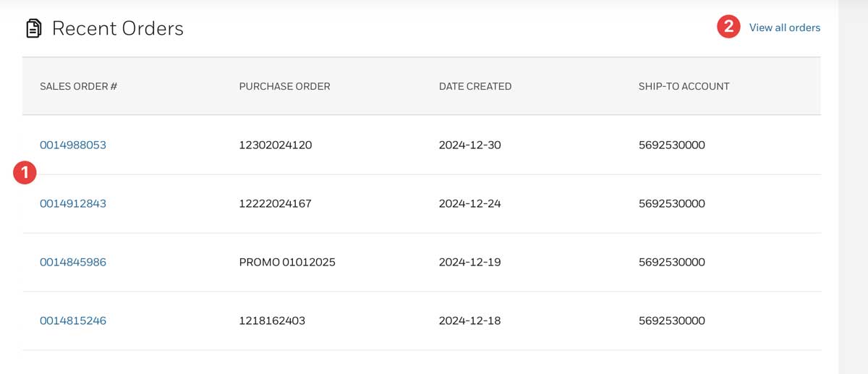Click the red number 1 badge
This screenshot has width=868, height=374.
point(25,172)
